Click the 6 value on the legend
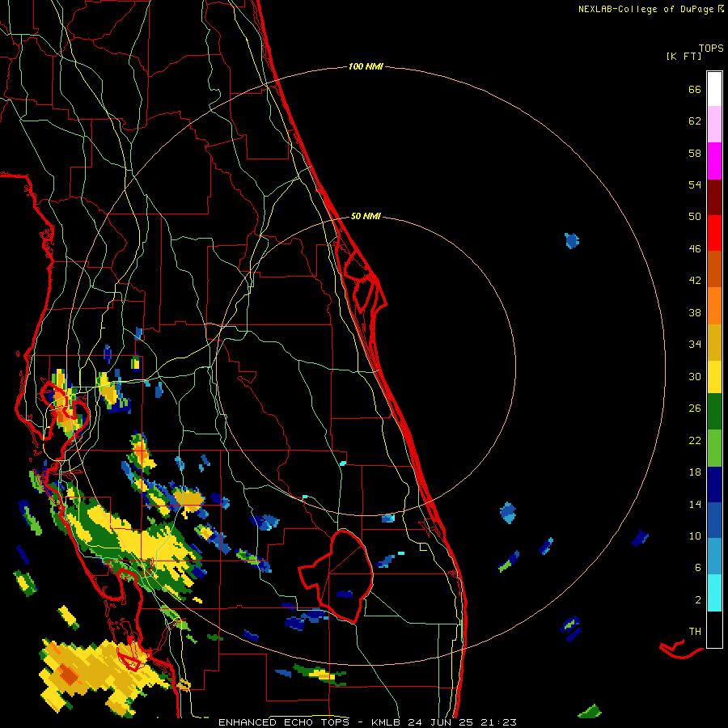This screenshot has width=728, height=728. 698,568
